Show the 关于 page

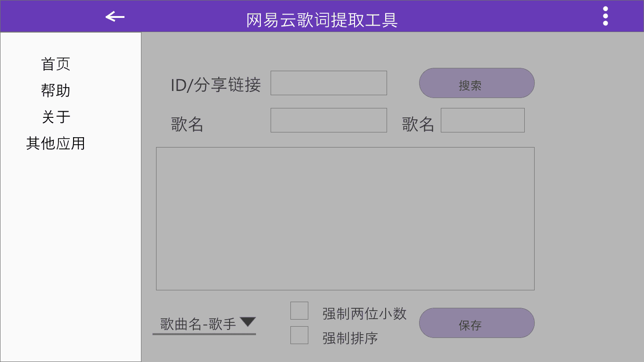coord(56,117)
